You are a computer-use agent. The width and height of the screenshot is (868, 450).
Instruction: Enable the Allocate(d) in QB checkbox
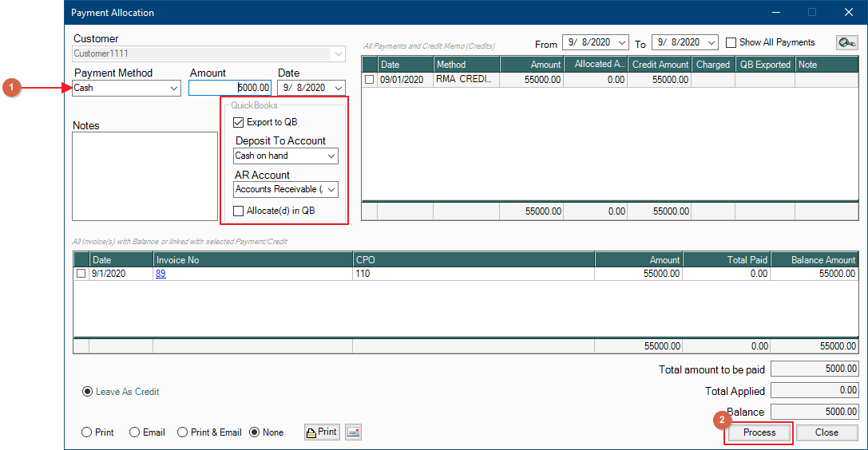pyautogui.click(x=238, y=211)
